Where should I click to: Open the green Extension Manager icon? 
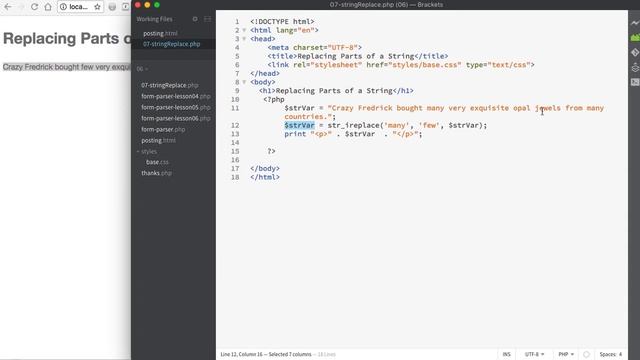(x=635, y=38)
